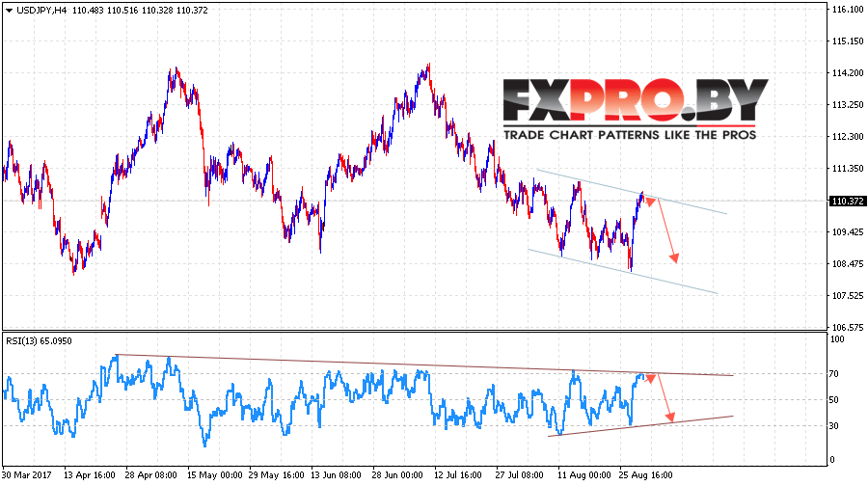Select the USDJPY,H4 chart title text
The height and width of the screenshot is (486, 868).
coord(41,10)
